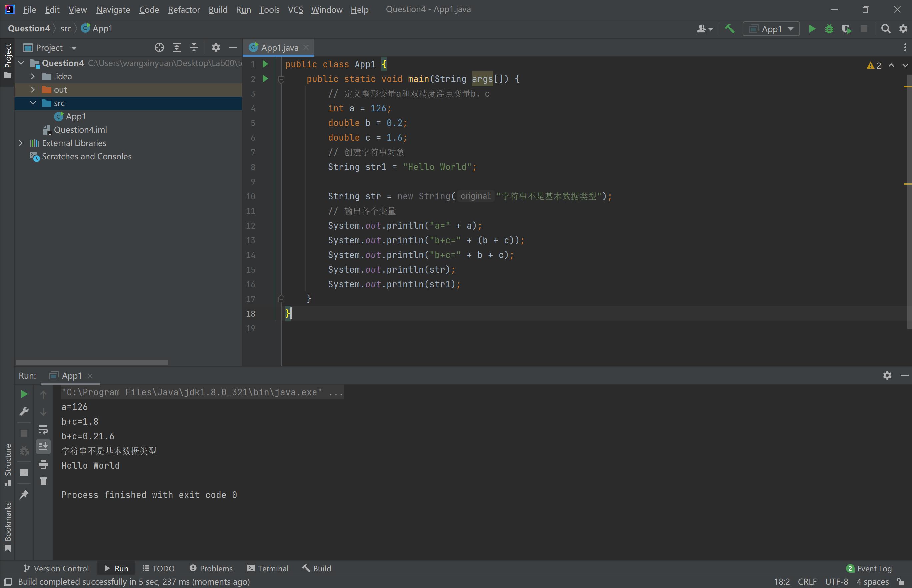Run App1 with the green toolbar arrow
The image size is (912, 588).
[x=812, y=29]
